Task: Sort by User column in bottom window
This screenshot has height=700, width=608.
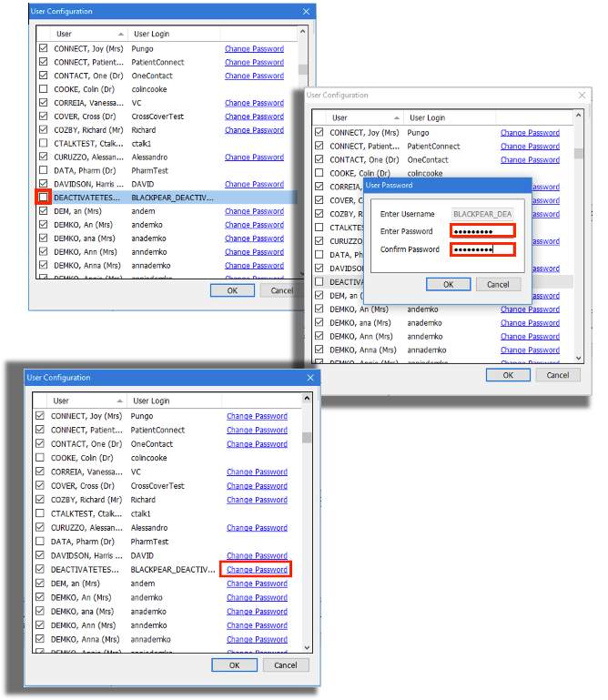Action: pyautogui.click(x=86, y=401)
